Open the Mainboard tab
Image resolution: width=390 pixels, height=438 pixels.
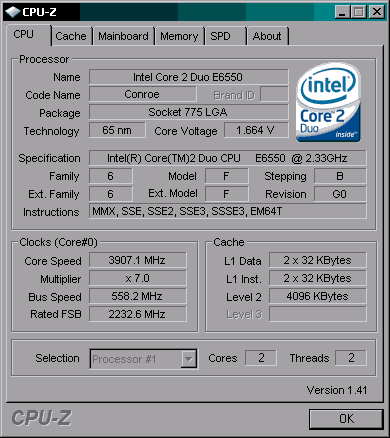(123, 36)
